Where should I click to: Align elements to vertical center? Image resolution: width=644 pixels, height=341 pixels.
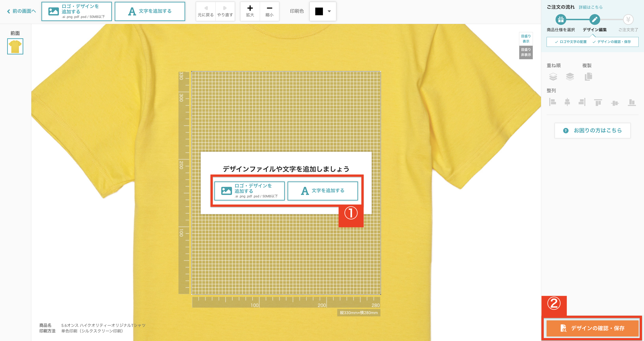567,102
